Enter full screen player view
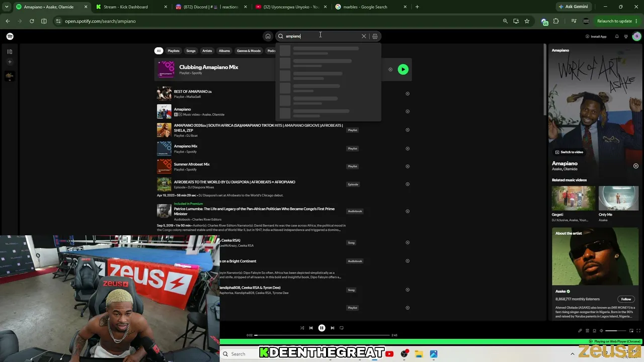644x362 pixels. tap(639, 331)
